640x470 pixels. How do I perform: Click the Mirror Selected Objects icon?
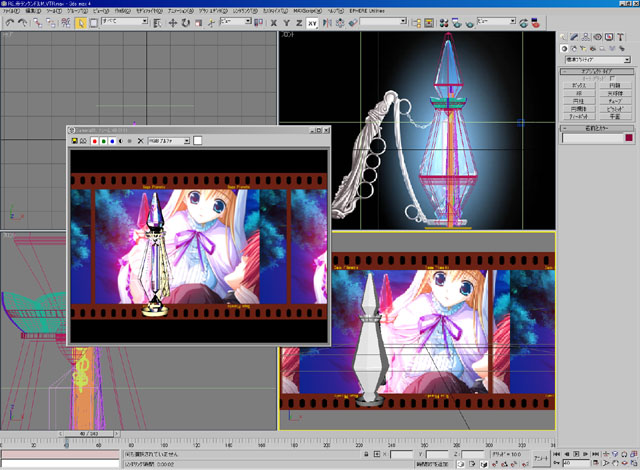point(327,23)
